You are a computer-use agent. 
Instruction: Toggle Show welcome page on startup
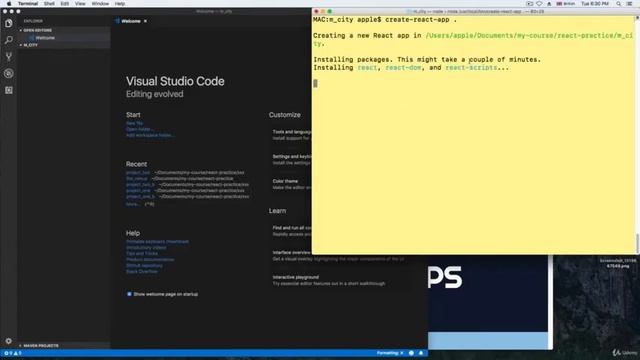(x=129, y=294)
